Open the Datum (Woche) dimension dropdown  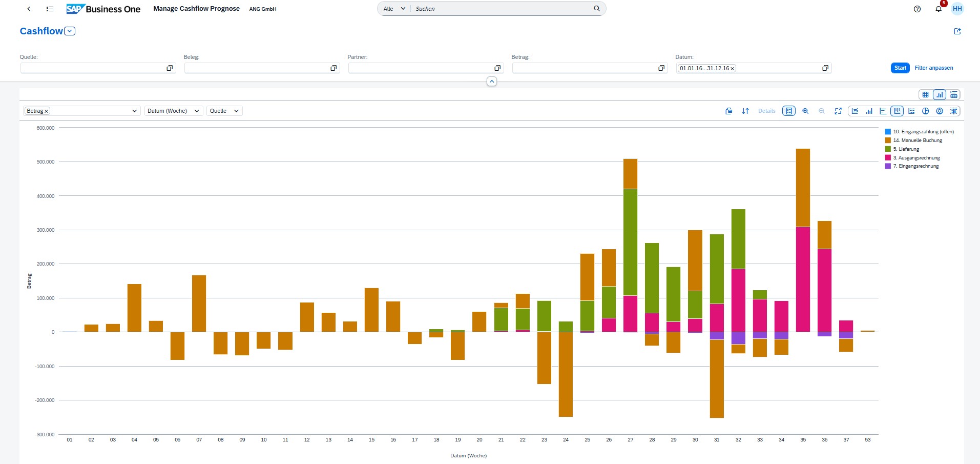(x=173, y=111)
